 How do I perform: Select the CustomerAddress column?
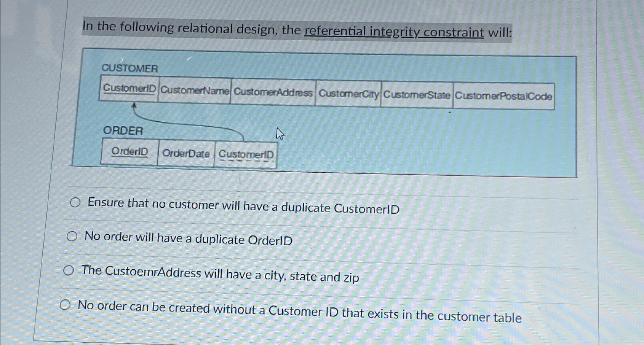[x=273, y=92]
